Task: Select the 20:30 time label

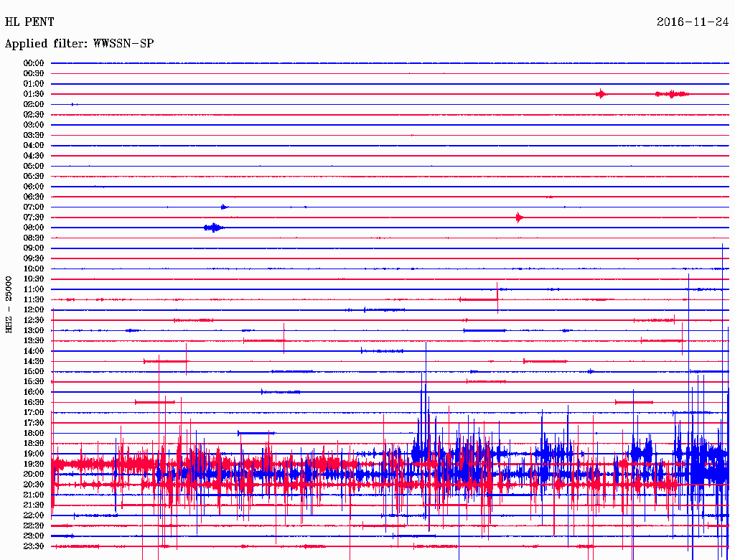Action: [x=34, y=485]
